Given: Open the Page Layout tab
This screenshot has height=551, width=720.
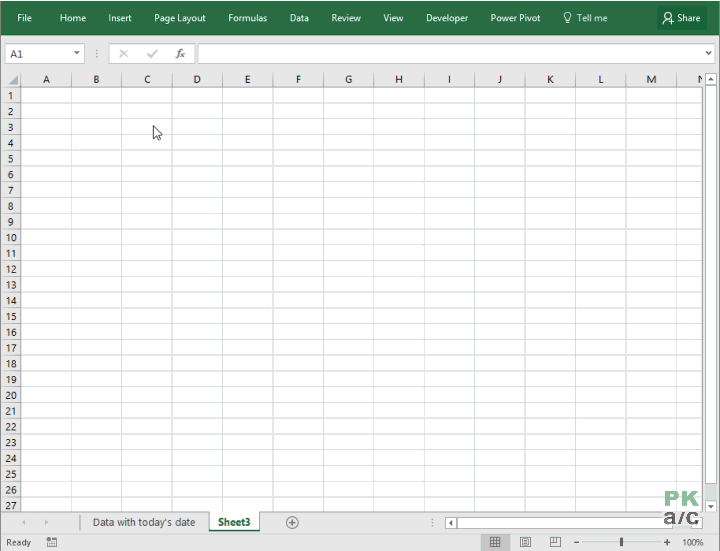Looking at the screenshot, I should (180, 18).
